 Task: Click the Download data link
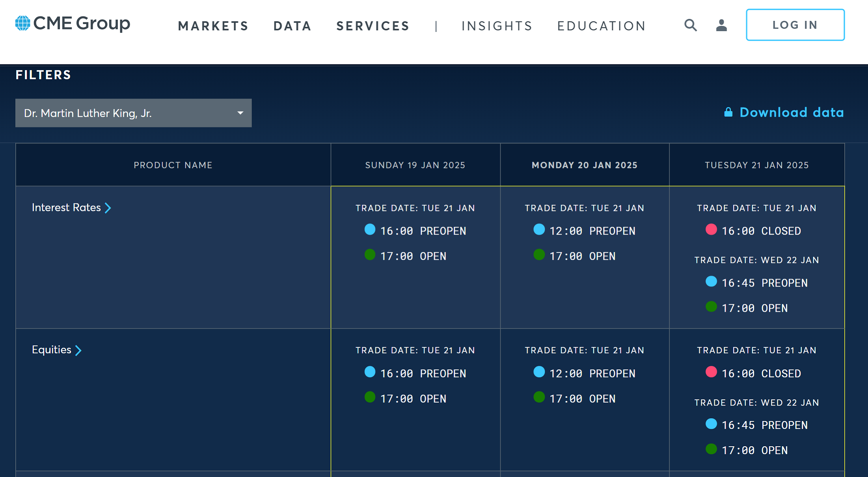point(792,112)
